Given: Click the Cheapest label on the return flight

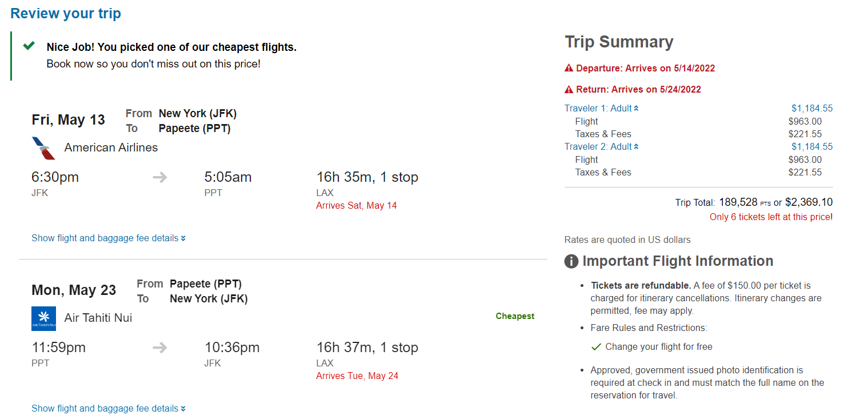Looking at the screenshot, I should pyautogui.click(x=514, y=316).
